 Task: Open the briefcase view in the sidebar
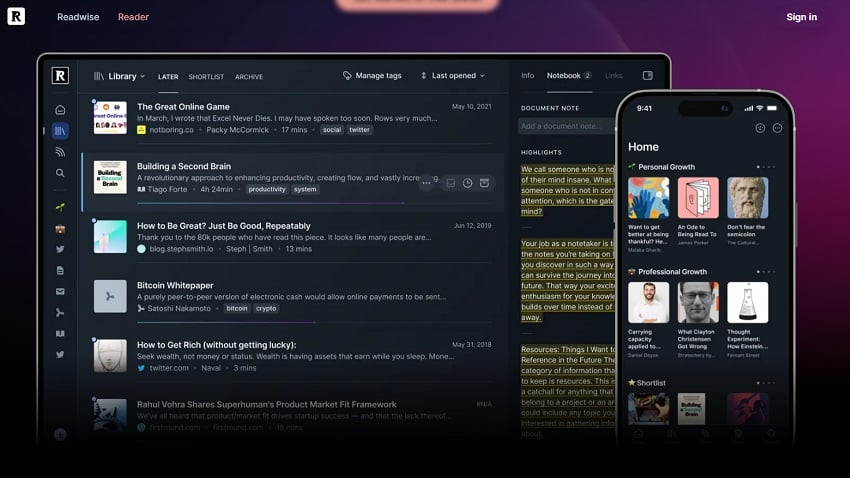(60, 229)
